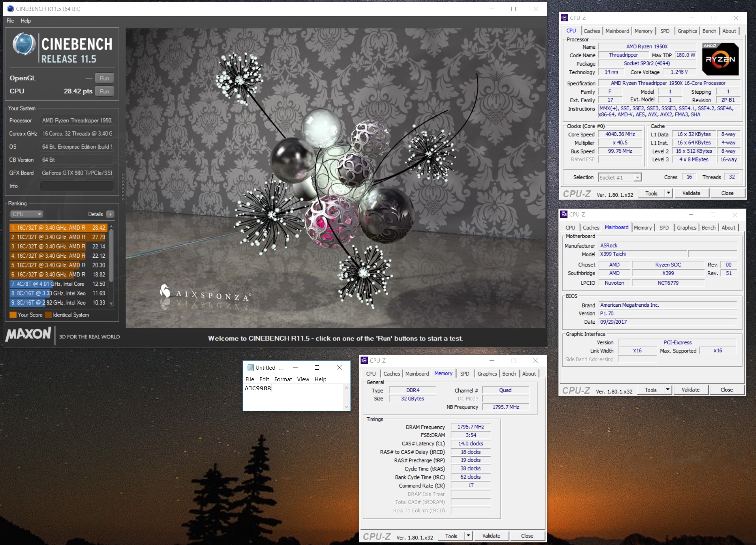Select ranking entry 9 Intel Xeon 10.33

(58, 303)
